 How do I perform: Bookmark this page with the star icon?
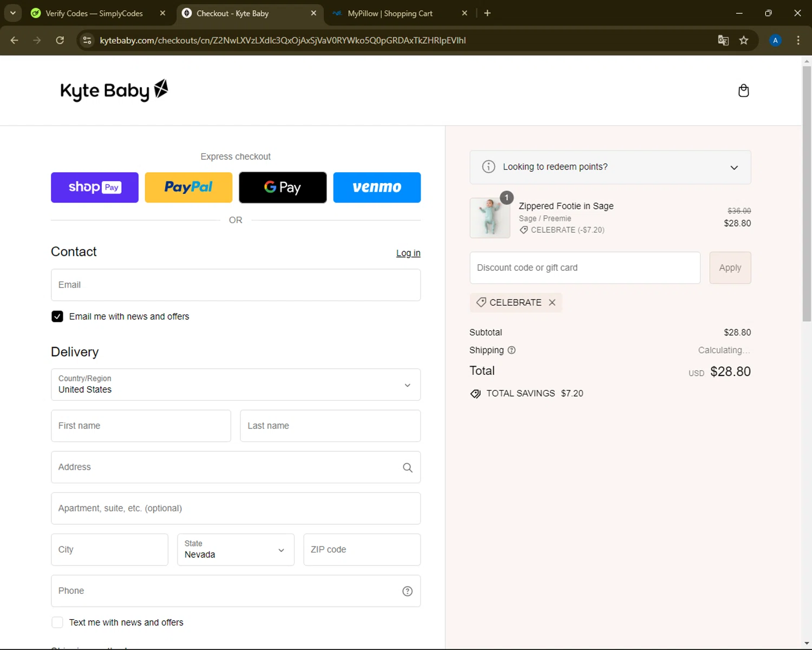pyautogui.click(x=744, y=40)
